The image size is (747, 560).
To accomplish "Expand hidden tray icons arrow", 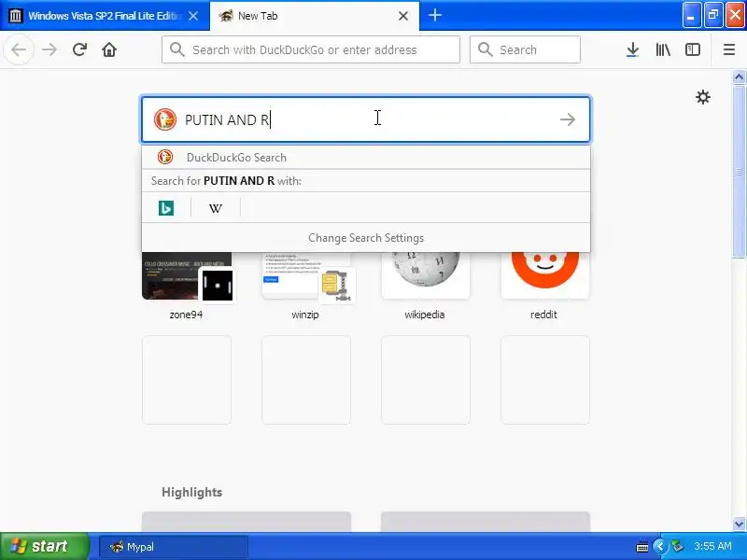I will pos(660,546).
